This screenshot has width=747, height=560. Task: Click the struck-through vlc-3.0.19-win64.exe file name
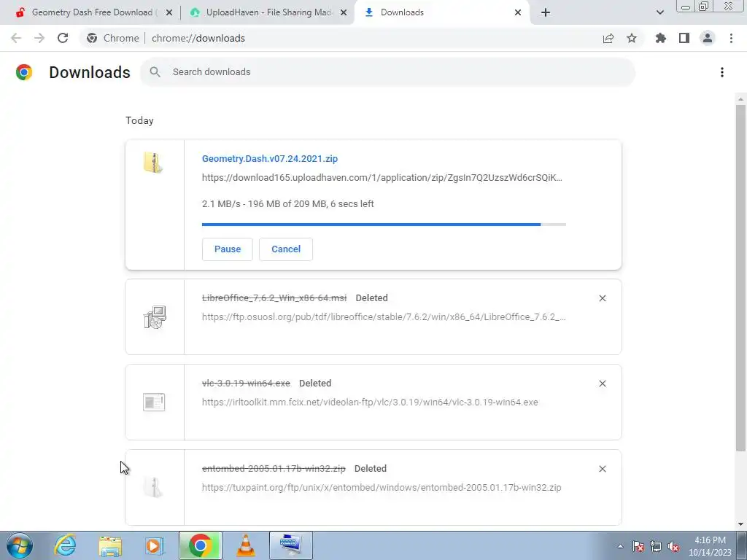(x=246, y=383)
